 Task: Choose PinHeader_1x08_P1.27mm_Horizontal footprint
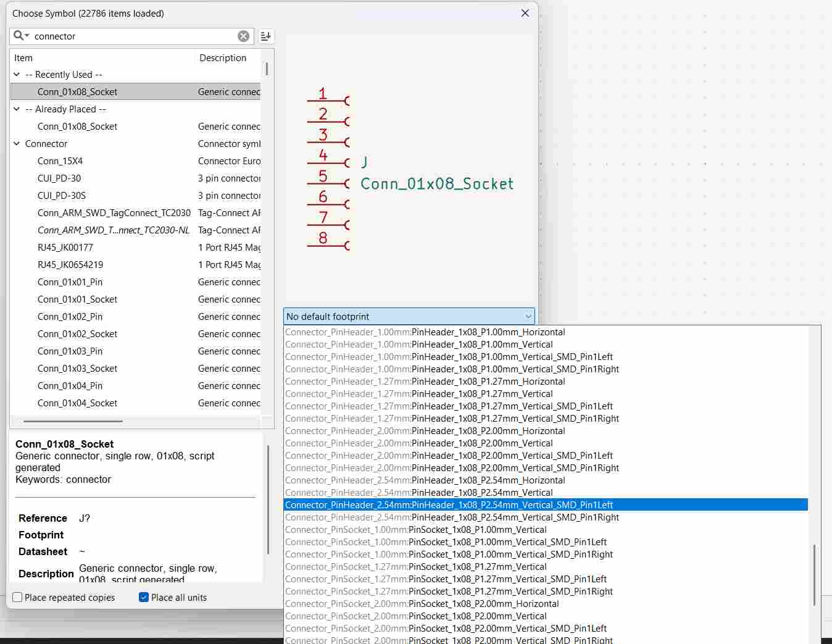click(x=546, y=382)
